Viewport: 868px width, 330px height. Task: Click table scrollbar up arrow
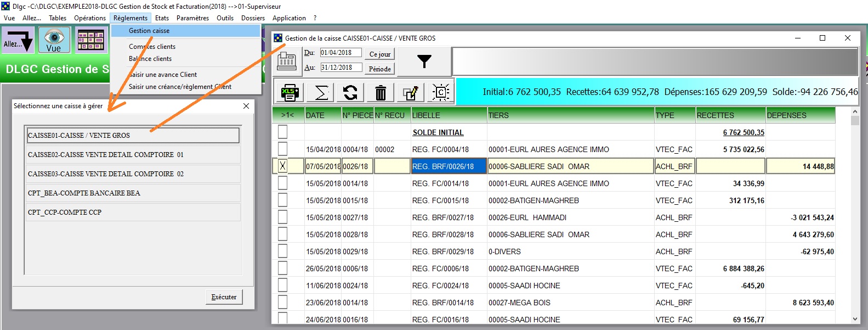(855, 111)
